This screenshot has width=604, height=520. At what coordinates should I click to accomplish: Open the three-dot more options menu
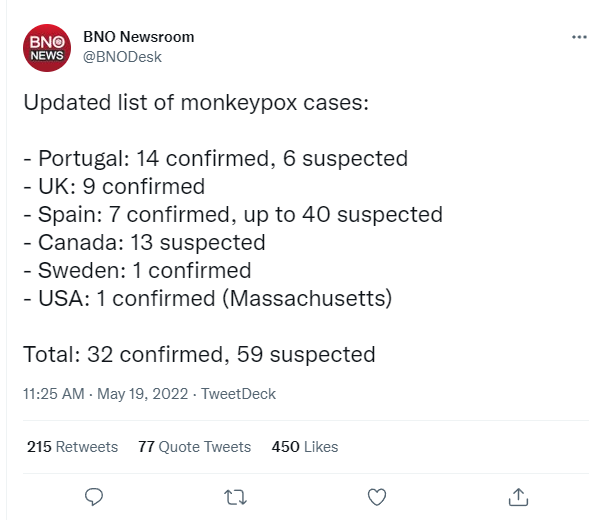(x=579, y=37)
